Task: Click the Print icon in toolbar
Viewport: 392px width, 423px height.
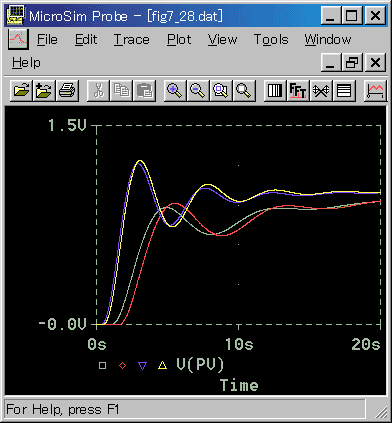Action: [x=67, y=90]
